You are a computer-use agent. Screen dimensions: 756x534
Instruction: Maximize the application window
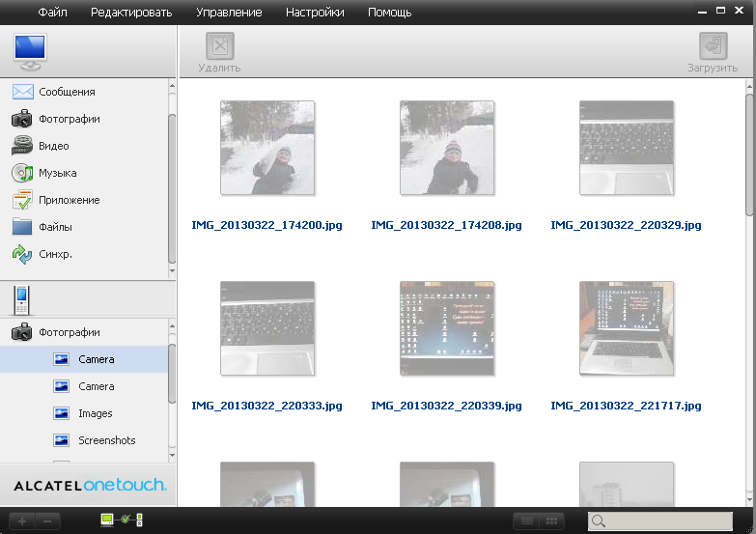pos(720,10)
